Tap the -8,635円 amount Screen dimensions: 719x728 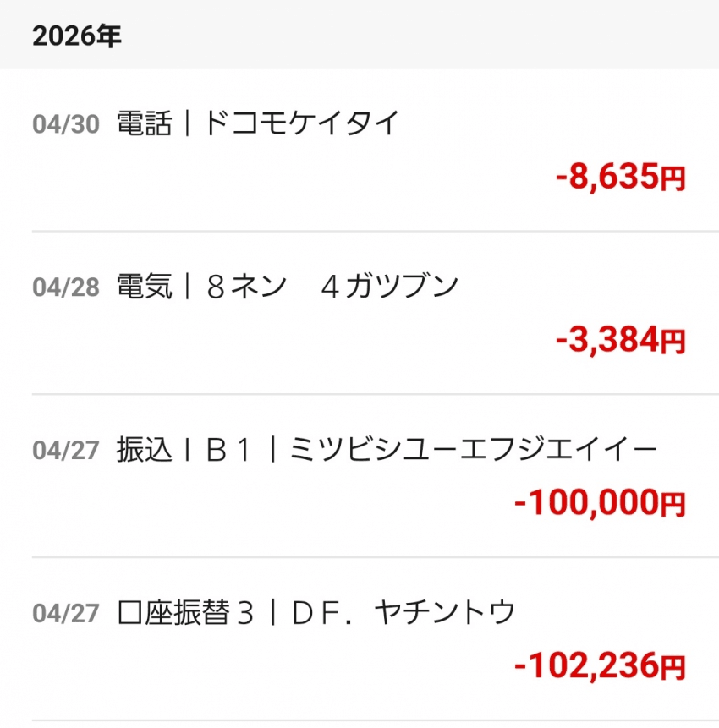tap(621, 177)
